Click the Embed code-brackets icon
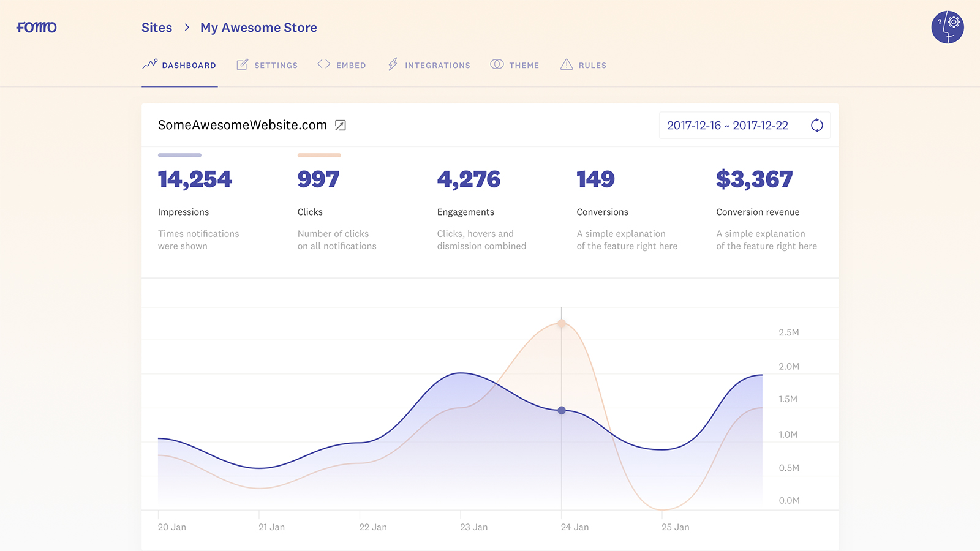980x551 pixels. [323, 64]
